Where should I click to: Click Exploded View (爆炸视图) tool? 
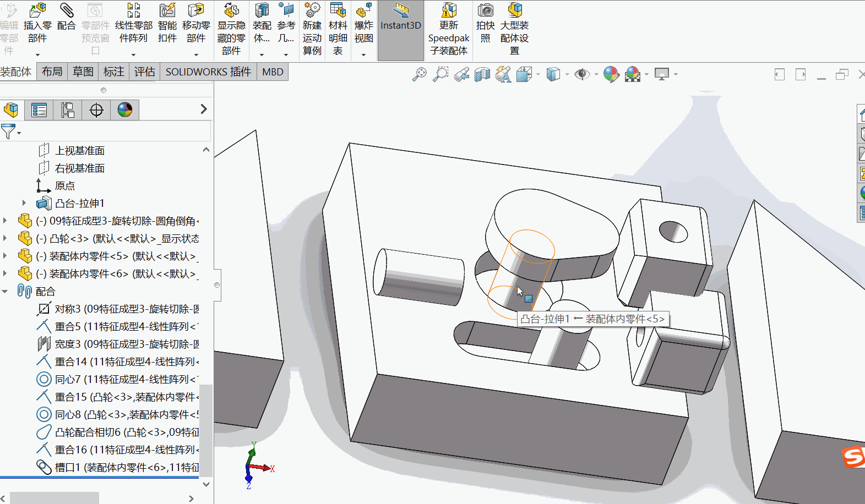364,23
